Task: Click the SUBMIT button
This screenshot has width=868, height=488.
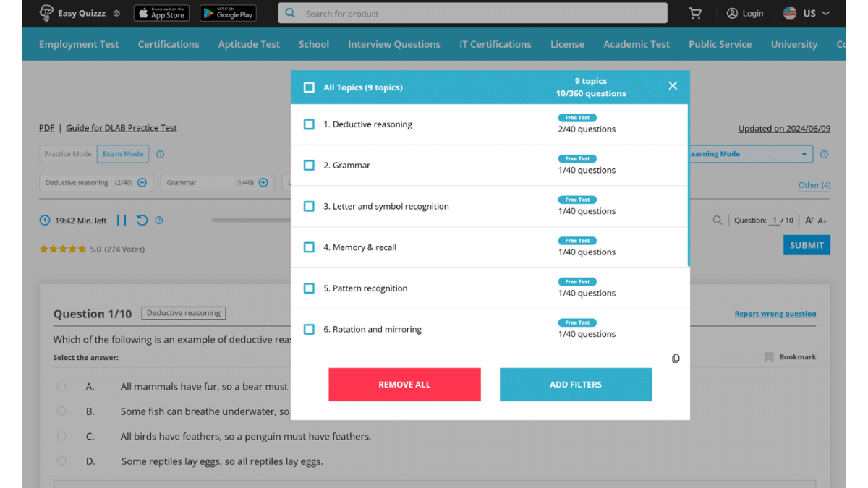Action: click(x=807, y=245)
